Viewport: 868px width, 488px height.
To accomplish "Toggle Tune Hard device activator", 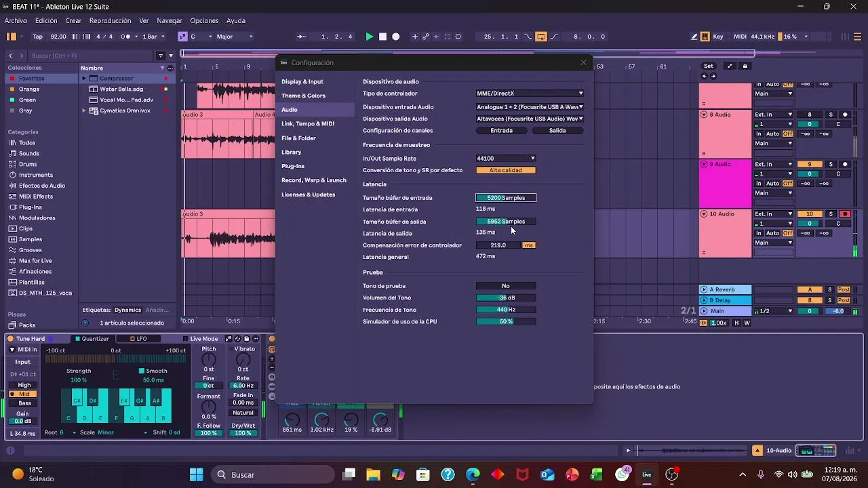I will point(10,339).
